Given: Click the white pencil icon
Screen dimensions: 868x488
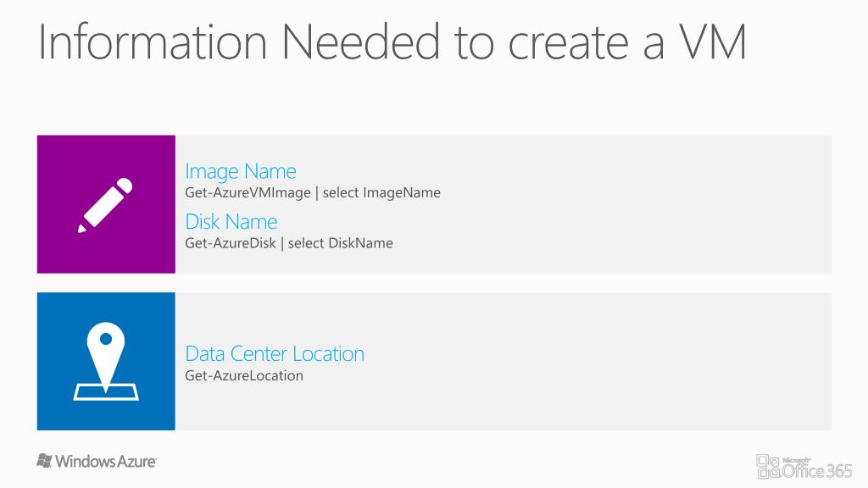Looking at the screenshot, I should tap(105, 205).
